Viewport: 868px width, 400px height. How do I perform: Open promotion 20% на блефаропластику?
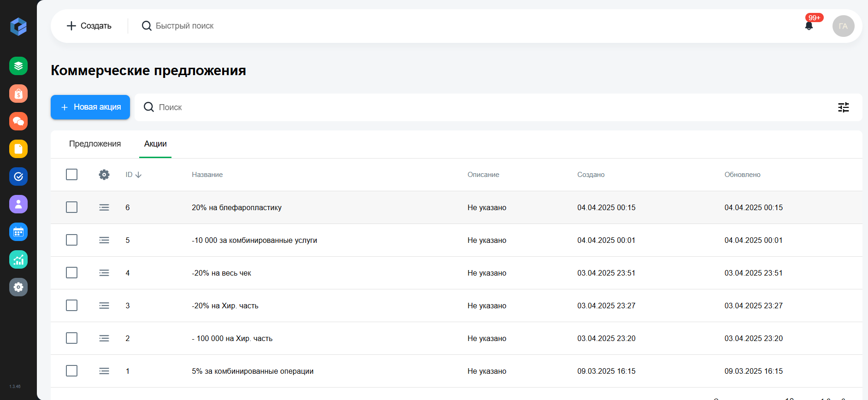click(x=236, y=207)
